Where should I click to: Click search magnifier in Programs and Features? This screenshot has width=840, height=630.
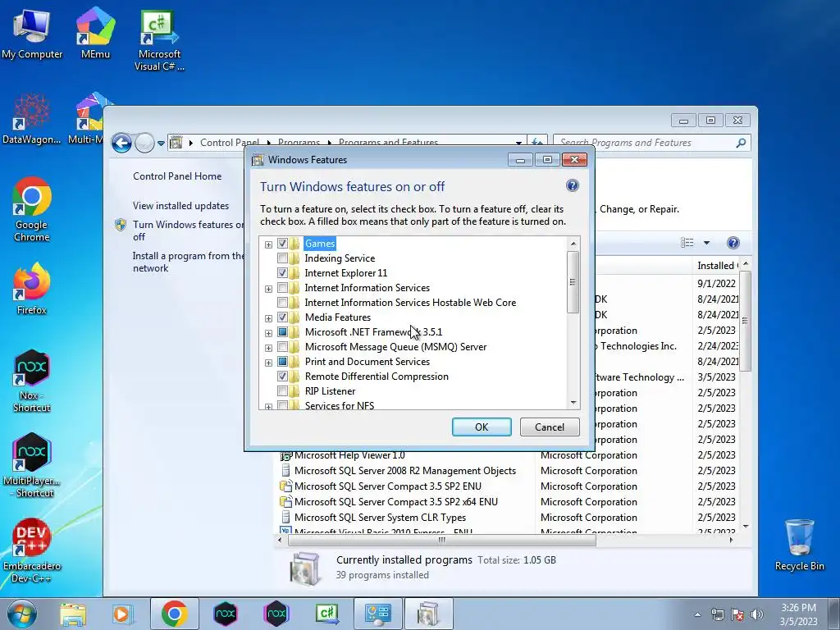point(741,143)
